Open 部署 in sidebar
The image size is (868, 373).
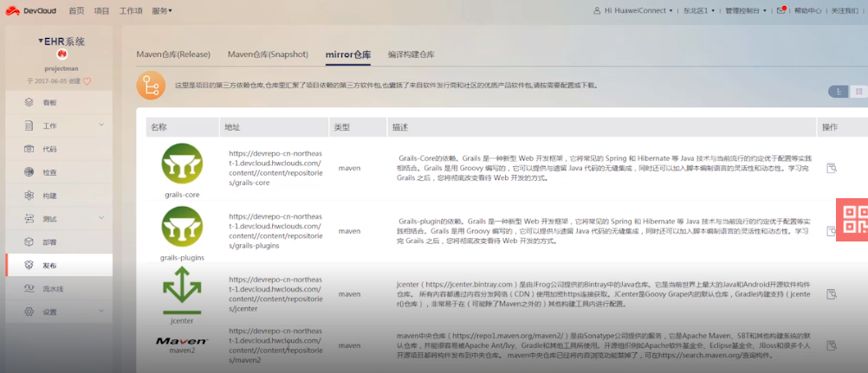59,241
